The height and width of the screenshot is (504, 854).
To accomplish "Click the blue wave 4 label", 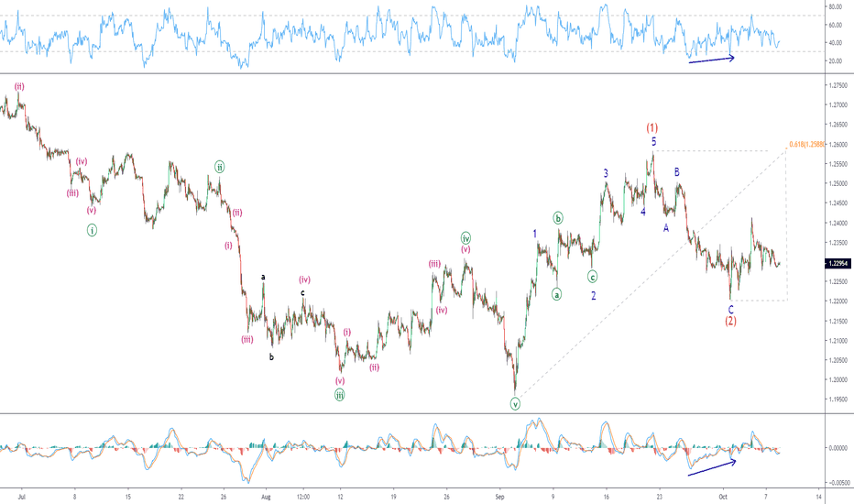I will click(x=643, y=212).
